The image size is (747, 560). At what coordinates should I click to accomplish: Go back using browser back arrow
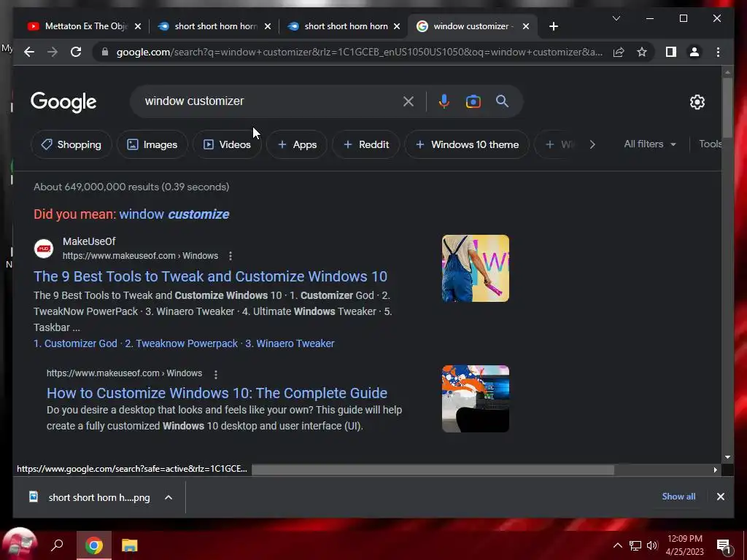click(29, 52)
